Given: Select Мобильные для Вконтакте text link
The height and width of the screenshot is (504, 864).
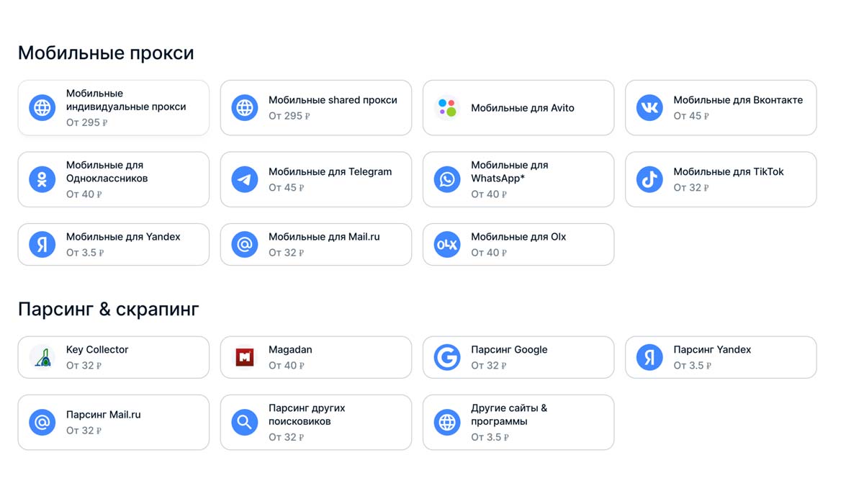Looking at the screenshot, I should (x=738, y=100).
